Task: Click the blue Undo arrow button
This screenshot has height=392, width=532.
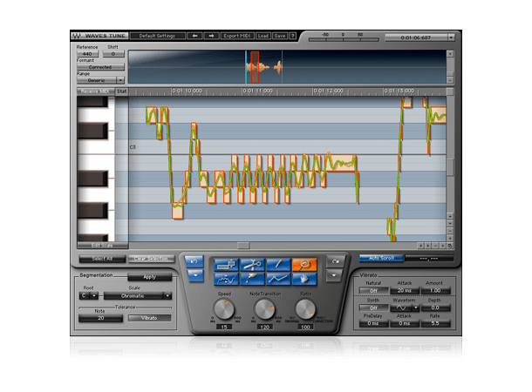Action: click(x=194, y=261)
